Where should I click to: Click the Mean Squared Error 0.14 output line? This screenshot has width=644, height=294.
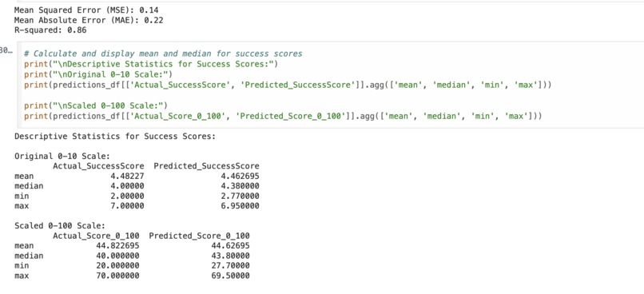(86, 10)
